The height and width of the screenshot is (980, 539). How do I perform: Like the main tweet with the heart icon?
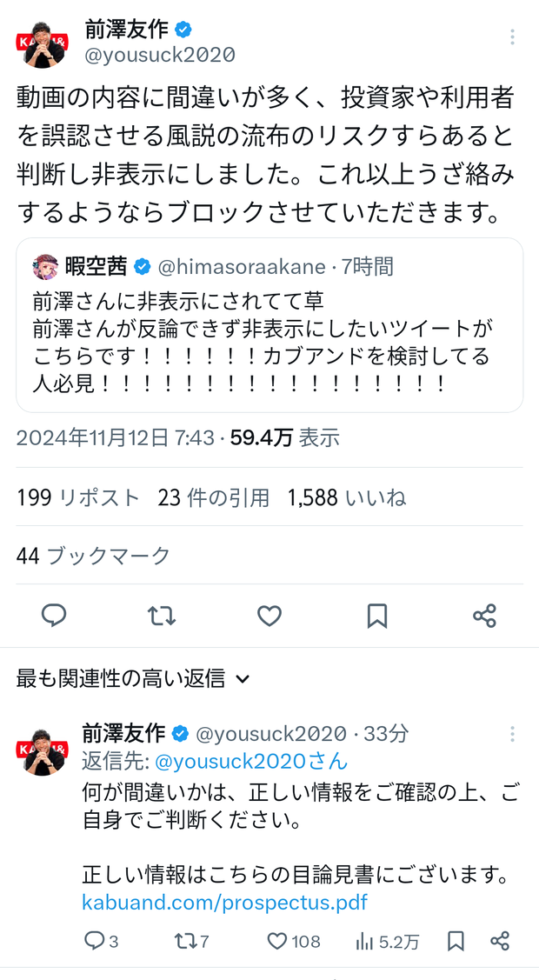(x=269, y=616)
